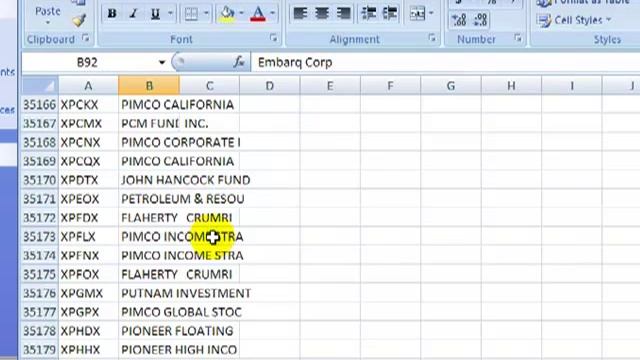
Task: Open Clipboard dialog launcher
Action: pos(85,38)
